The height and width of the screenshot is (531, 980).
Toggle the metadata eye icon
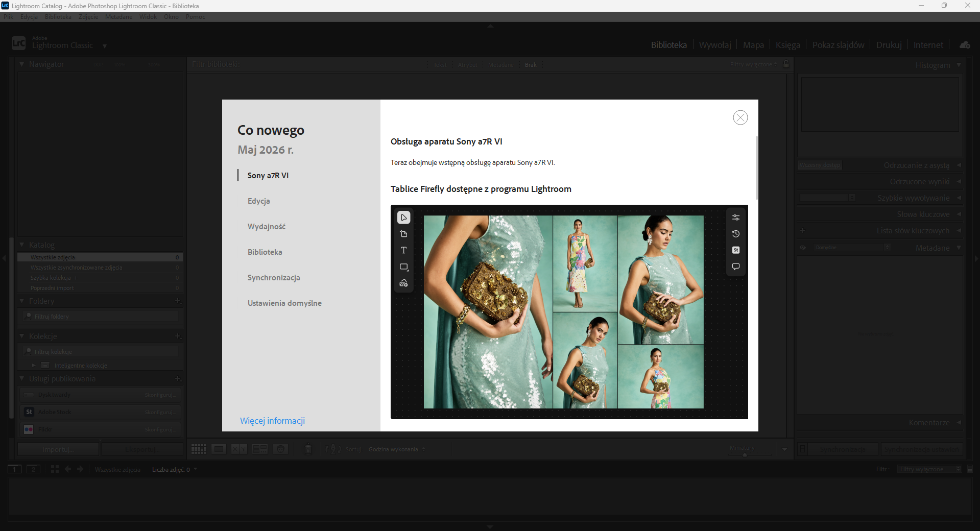click(803, 248)
